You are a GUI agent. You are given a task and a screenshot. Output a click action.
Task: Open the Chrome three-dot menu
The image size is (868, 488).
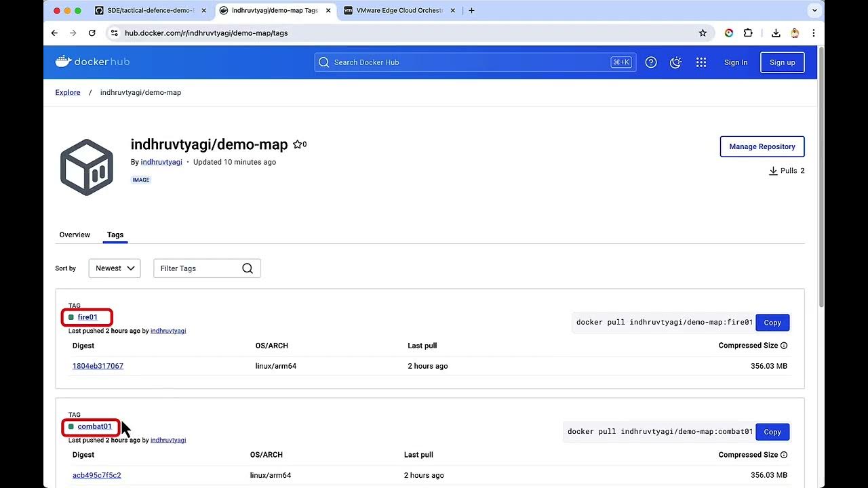coord(814,33)
